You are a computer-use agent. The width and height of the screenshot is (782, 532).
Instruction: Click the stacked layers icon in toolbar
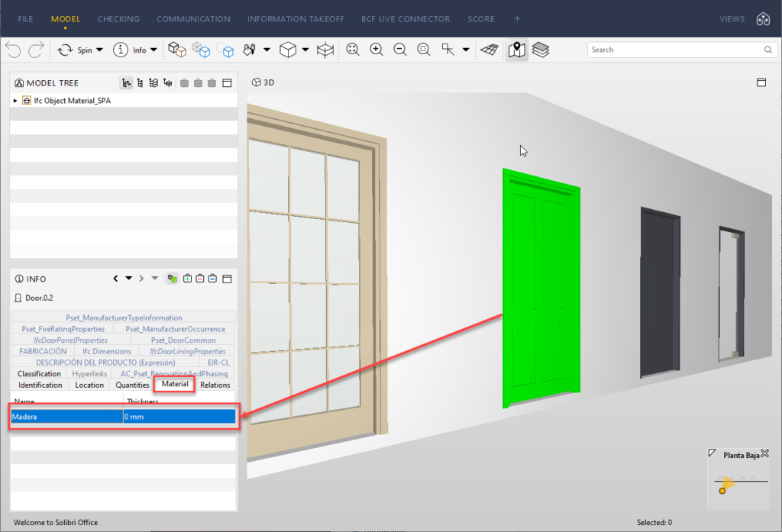[541, 50]
